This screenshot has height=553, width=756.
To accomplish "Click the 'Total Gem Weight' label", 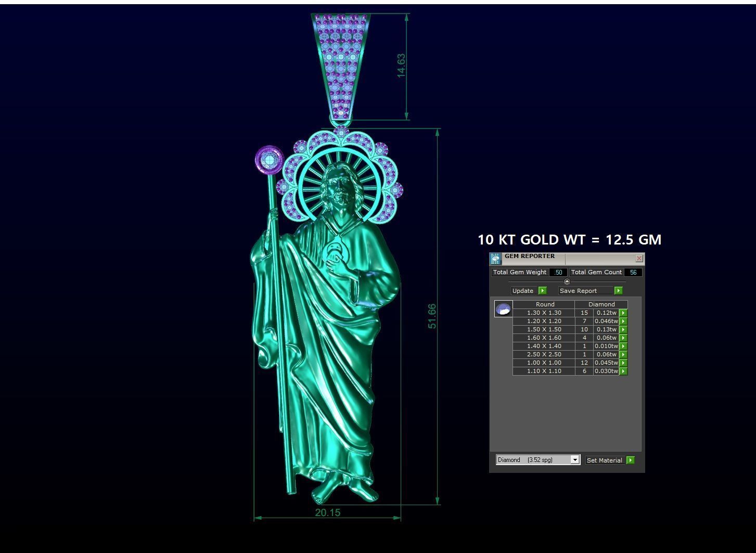I will pyautogui.click(x=519, y=272).
